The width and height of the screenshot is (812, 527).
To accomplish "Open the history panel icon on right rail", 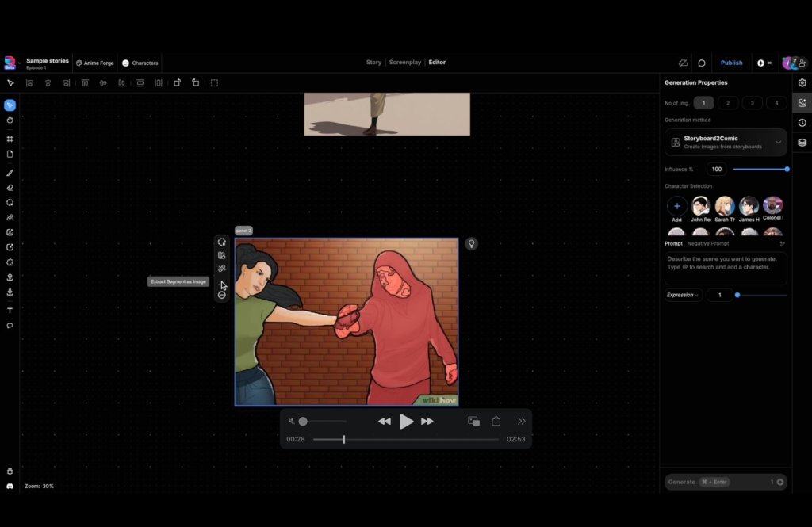I will (x=802, y=123).
